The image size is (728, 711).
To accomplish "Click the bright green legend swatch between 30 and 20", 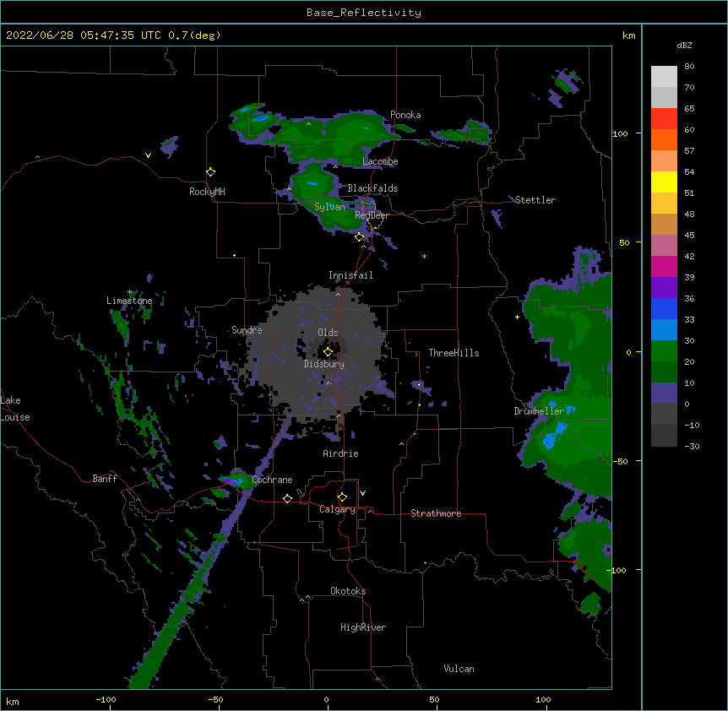I will (x=664, y=351).
